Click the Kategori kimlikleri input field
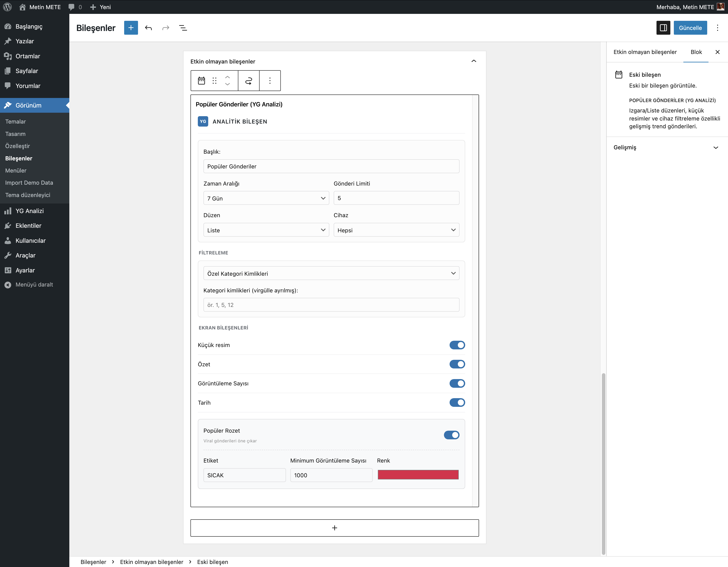Image resolution: width=728 pixels, height=567 pixels. click(x=331, y=305)
